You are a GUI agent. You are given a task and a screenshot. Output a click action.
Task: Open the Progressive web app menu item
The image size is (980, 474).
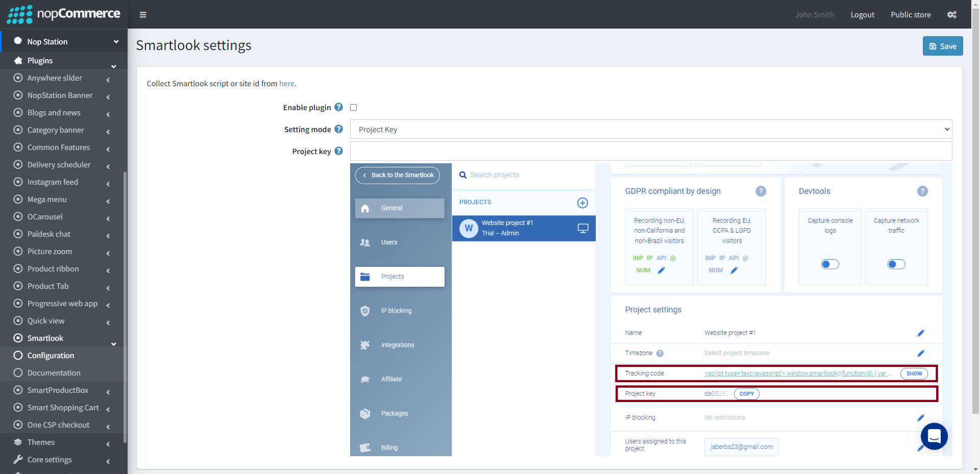[62, 303]
